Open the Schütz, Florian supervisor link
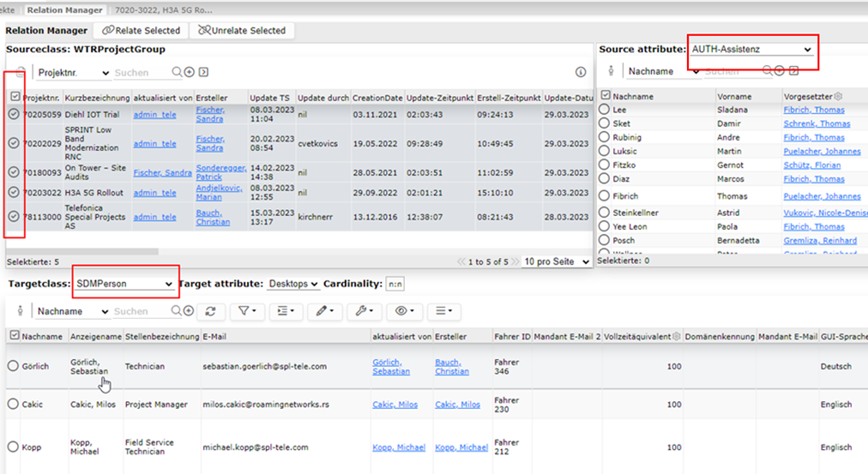Screen dimensions: 868x474 [812, 165]
